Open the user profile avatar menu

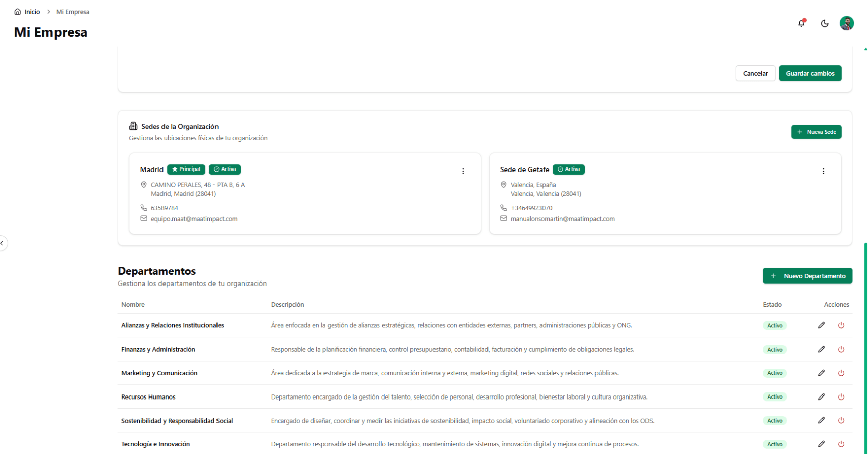click(847, 23)
